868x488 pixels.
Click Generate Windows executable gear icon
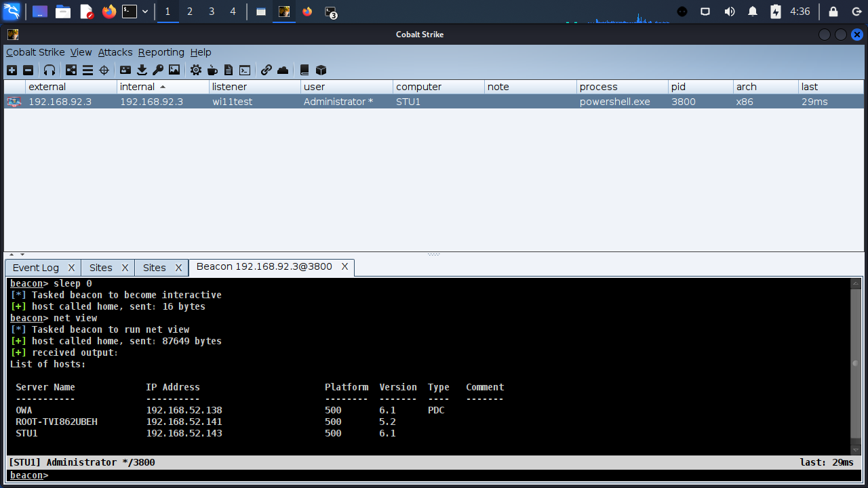coord(196,70)
